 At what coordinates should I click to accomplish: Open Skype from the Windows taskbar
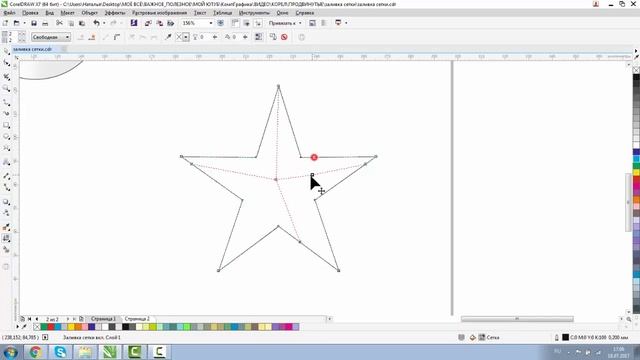coord(60,351)
